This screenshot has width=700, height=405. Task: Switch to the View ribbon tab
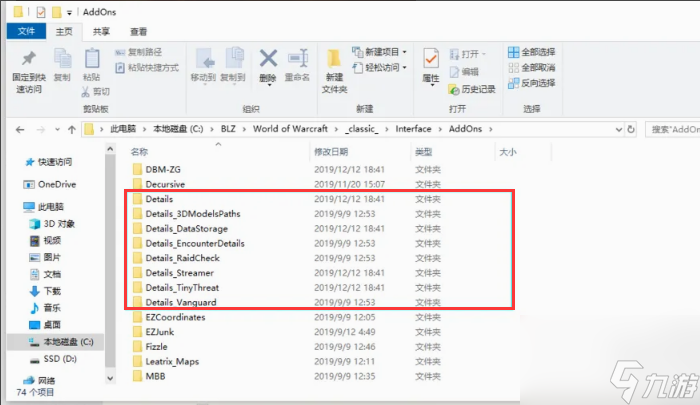[138, 32]
